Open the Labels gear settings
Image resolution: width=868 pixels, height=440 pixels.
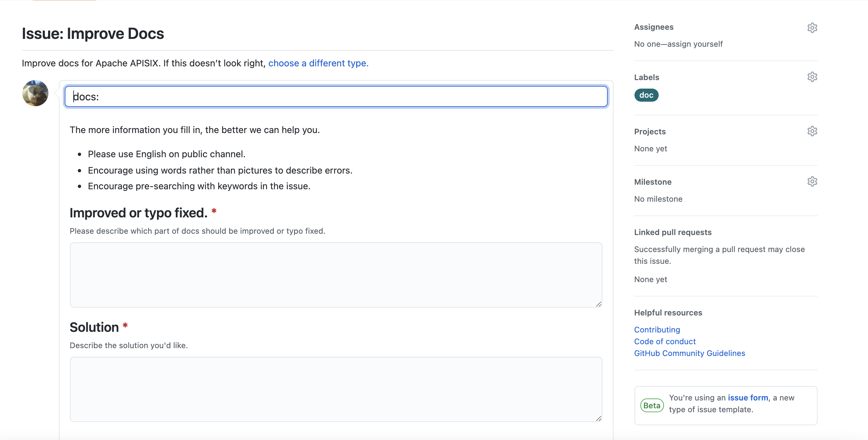point(812,77)
